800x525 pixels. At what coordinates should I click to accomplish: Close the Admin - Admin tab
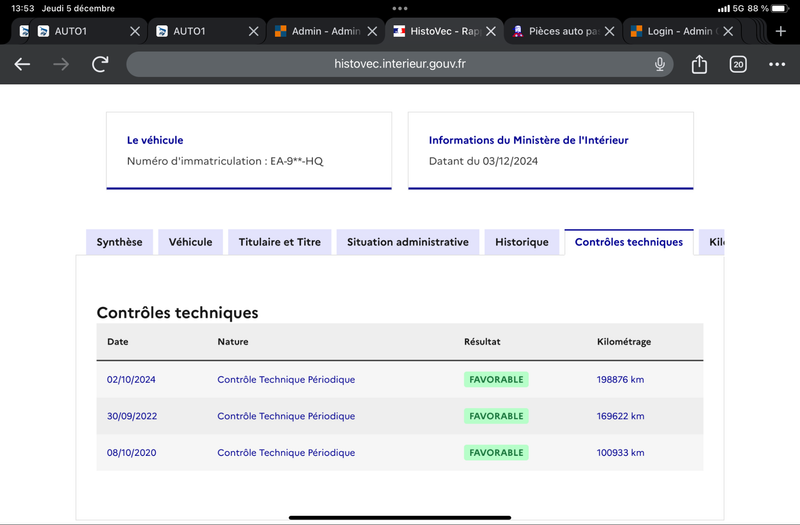[372, 31]
